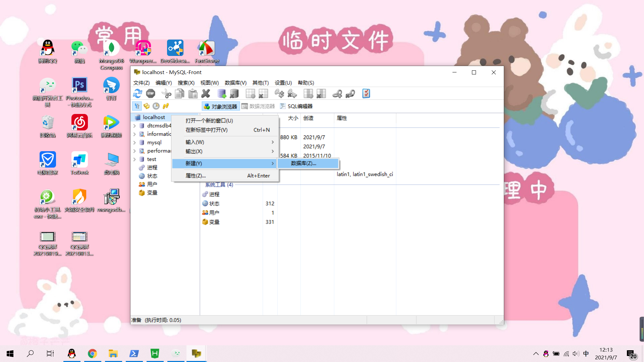Click the drop database icon
The image size is (644, 362).
pyautogui.click(x=234, y=94)
